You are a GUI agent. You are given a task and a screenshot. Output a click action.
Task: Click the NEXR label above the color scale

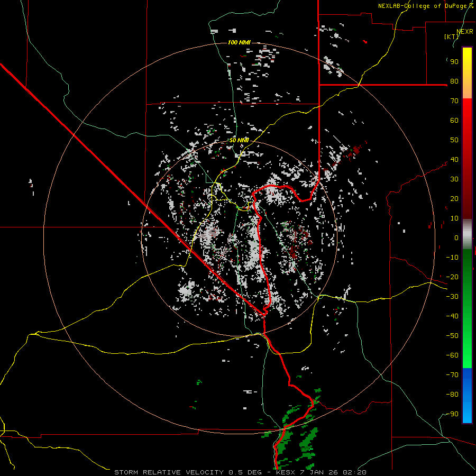(x=465, y=32)
